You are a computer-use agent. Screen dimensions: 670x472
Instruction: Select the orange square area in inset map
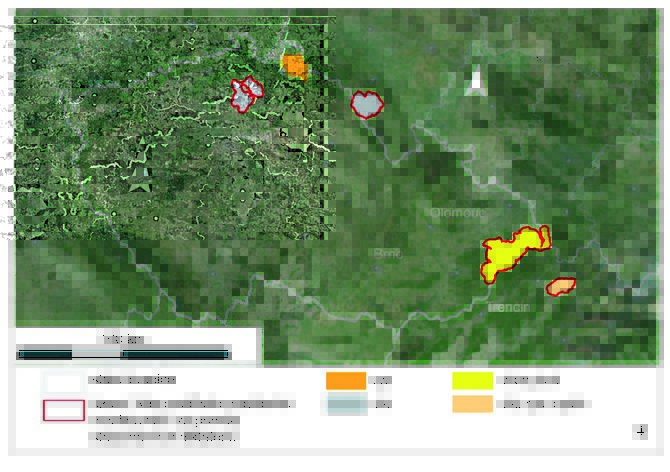(x=294, y=66)
